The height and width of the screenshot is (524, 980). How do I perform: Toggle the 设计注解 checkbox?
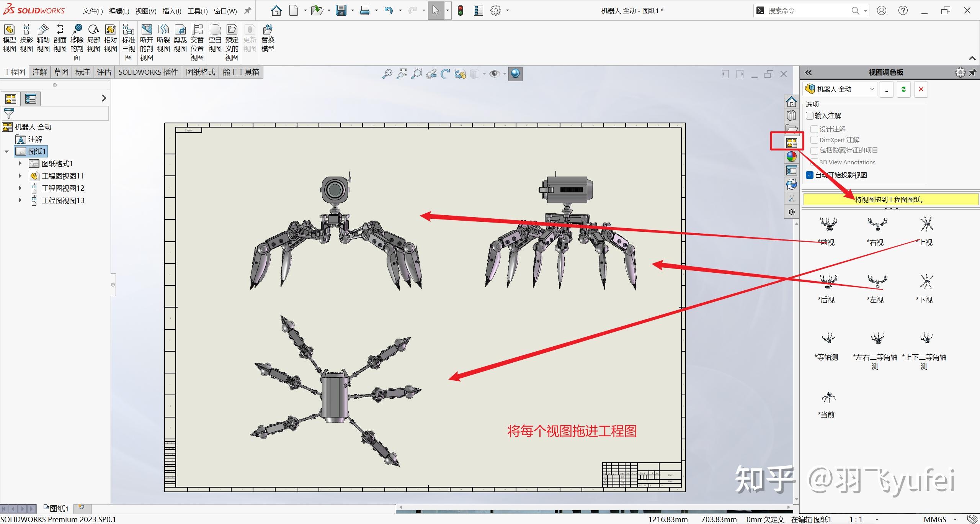pos(814,129)
